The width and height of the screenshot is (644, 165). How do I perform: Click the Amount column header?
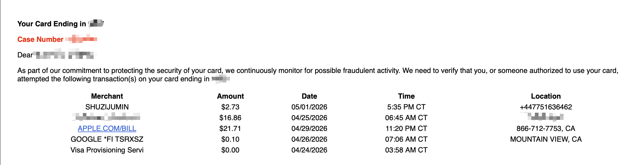pyautogui.click(x=231, y=96)
